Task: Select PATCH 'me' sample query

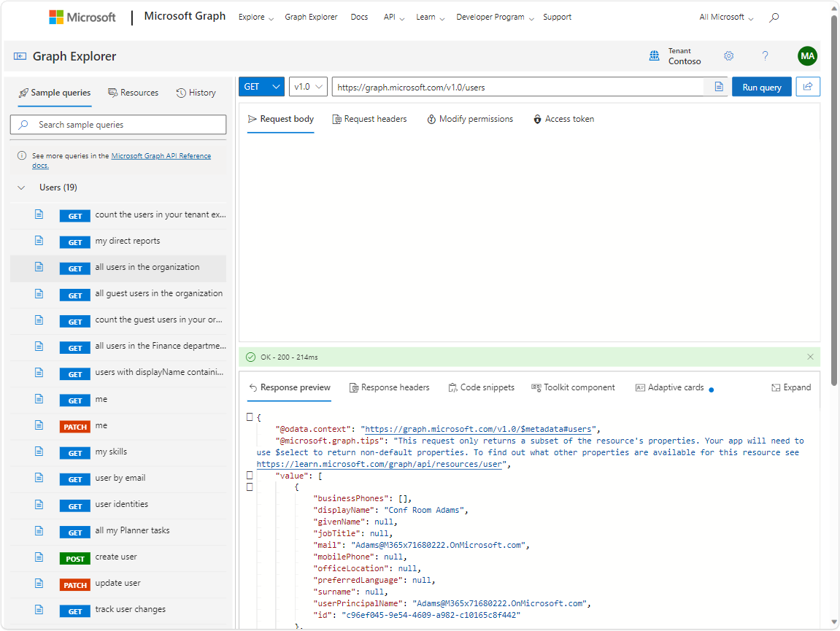Action: pos(118,426)
